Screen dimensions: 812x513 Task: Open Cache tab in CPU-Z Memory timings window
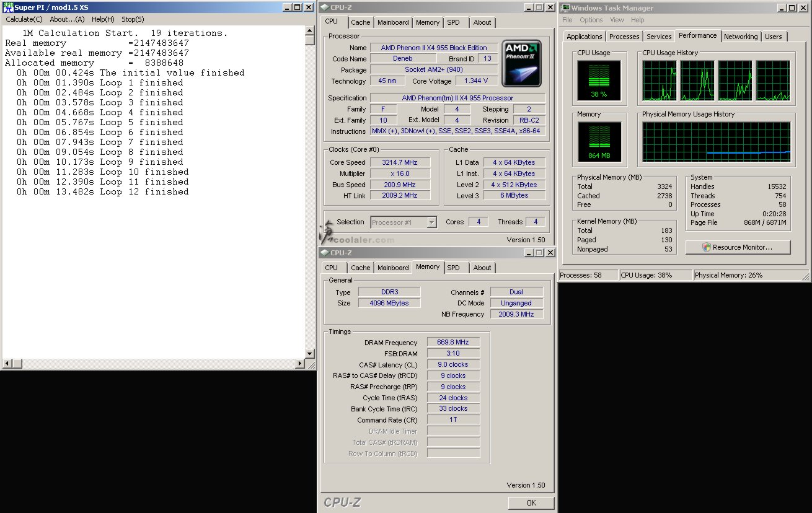[x=361, y=268]
